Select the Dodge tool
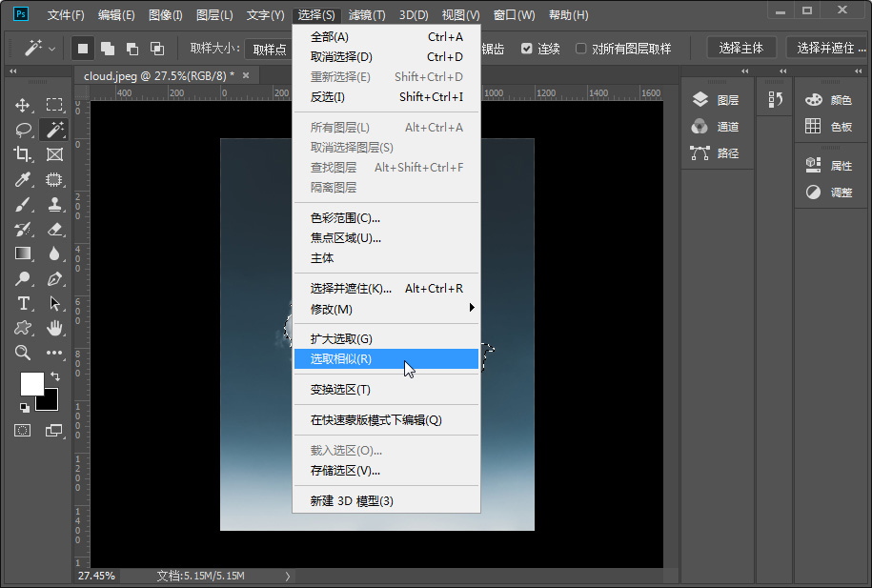This screenshot has height=588, width=872. tap(23, 278)
